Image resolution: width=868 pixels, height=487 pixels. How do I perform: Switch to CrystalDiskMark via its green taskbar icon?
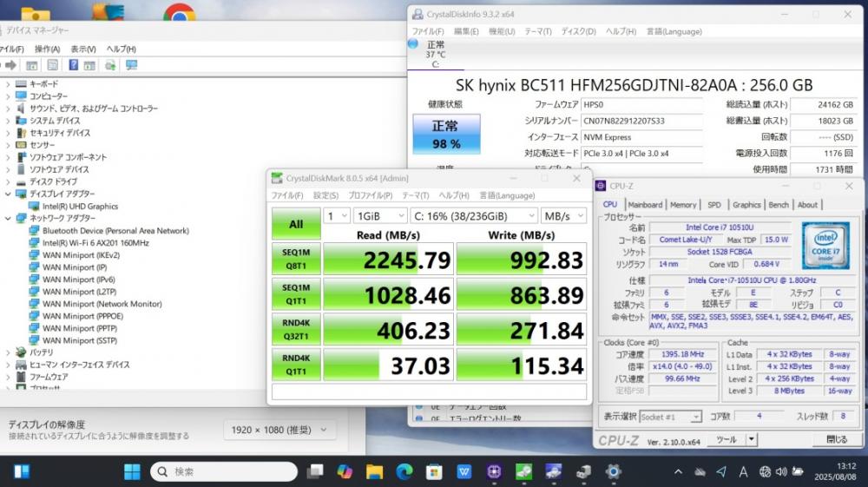(x=523, y=471)
